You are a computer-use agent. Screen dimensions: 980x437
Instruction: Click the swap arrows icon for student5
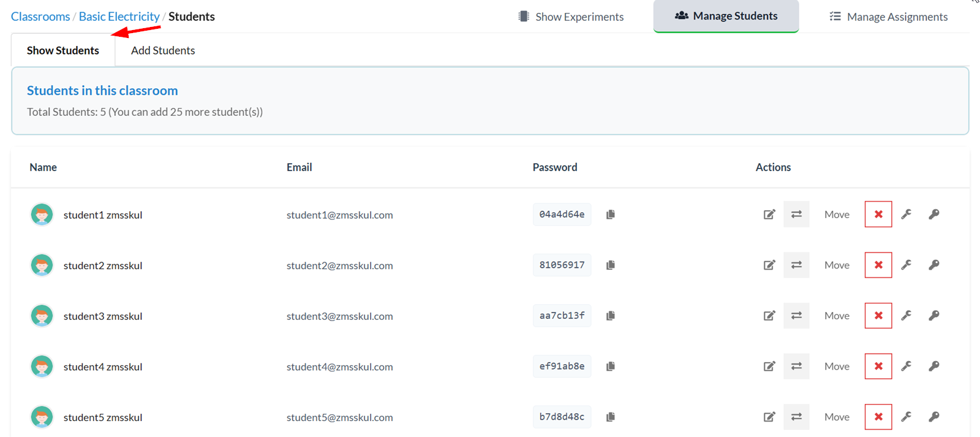pos(796,417)
